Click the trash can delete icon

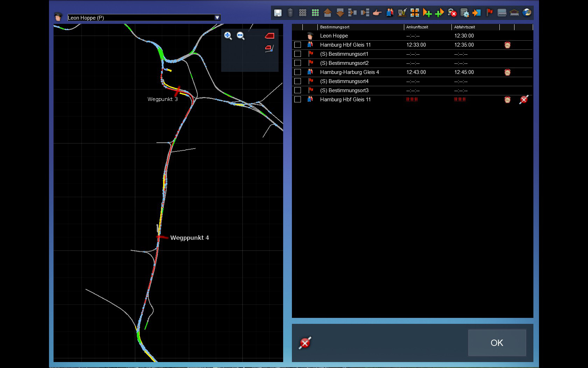[x=290, y=13]
